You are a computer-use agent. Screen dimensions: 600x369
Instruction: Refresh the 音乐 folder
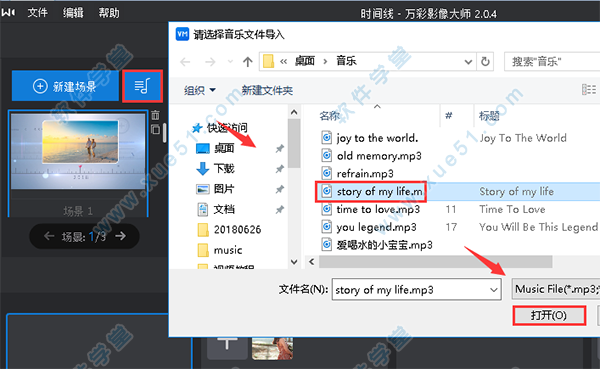coord(485,62)
